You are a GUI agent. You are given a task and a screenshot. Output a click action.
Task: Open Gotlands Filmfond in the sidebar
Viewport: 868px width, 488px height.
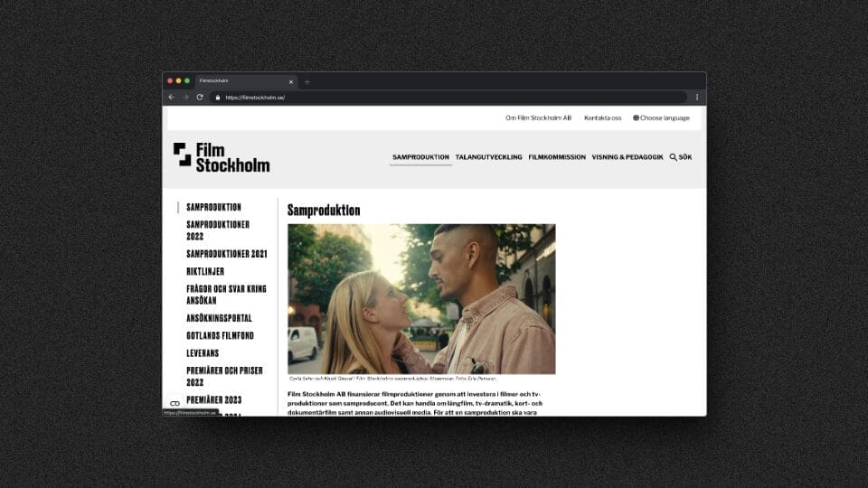coord(220,335)
